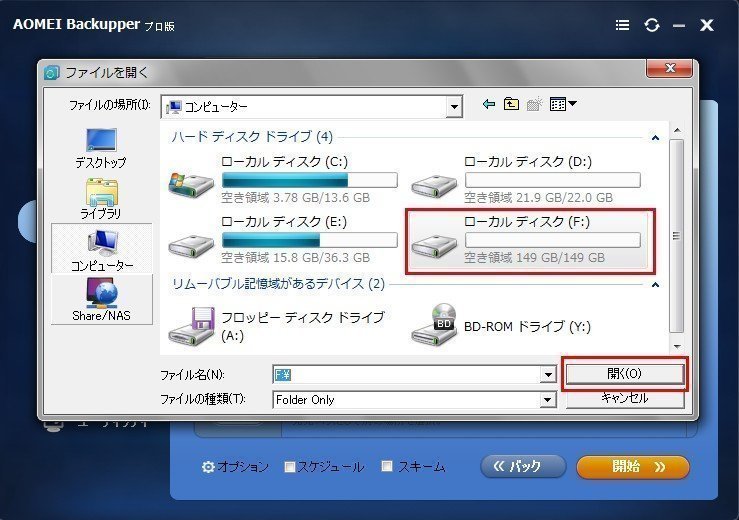Close the ファイルを開く dialog
739x520 pixels.
[669, 68]
